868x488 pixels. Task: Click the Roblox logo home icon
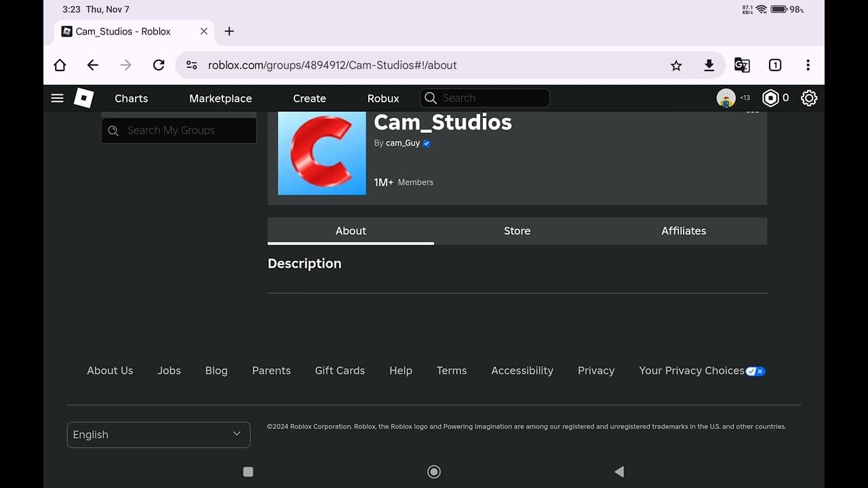point(83,98)
